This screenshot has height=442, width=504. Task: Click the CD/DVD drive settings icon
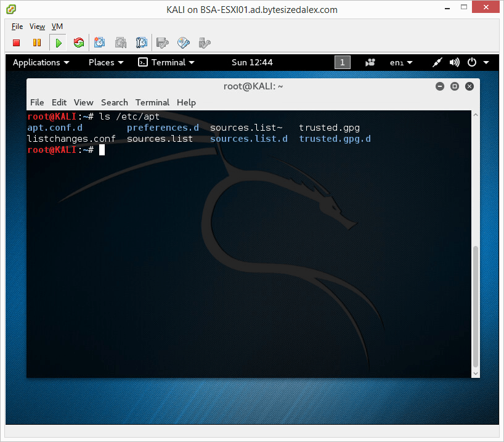(x=183, y=43)
